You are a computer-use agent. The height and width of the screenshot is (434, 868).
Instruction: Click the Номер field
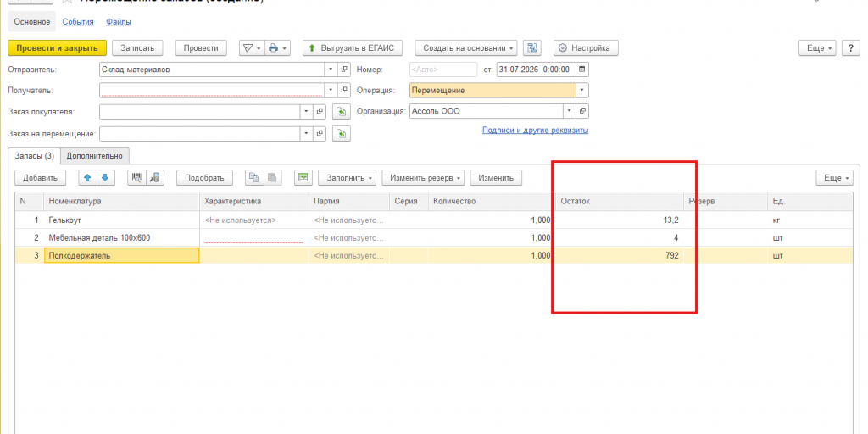click(443, 70)
